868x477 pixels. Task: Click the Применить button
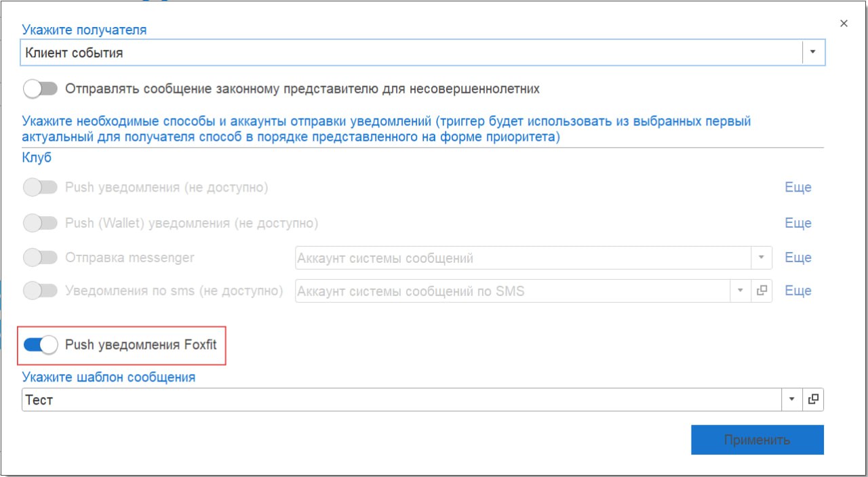[x=757, y=440]
